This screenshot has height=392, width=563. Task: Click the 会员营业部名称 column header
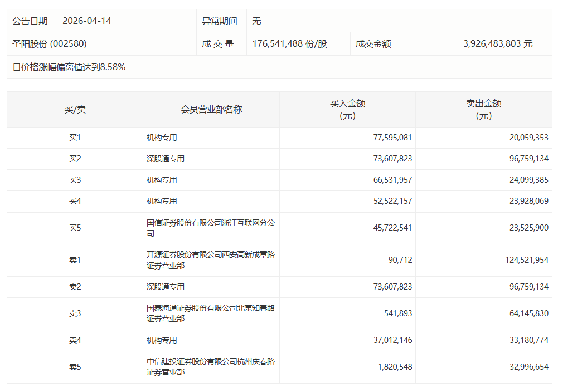(211, 109)
